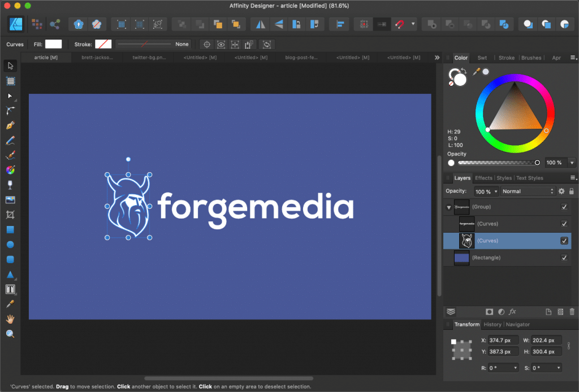Collapse the Group layer
The height and width of the screenshot is (392, 579).
(449, 207)
